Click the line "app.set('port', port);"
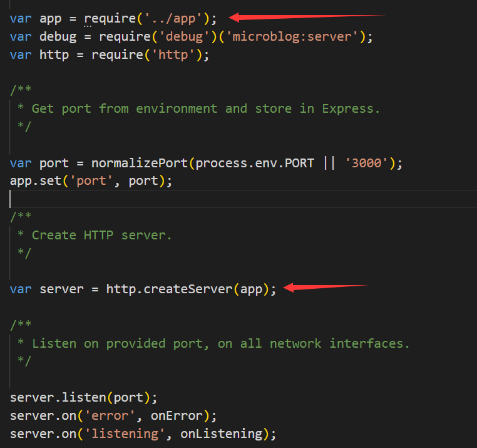 coord(91,181)
